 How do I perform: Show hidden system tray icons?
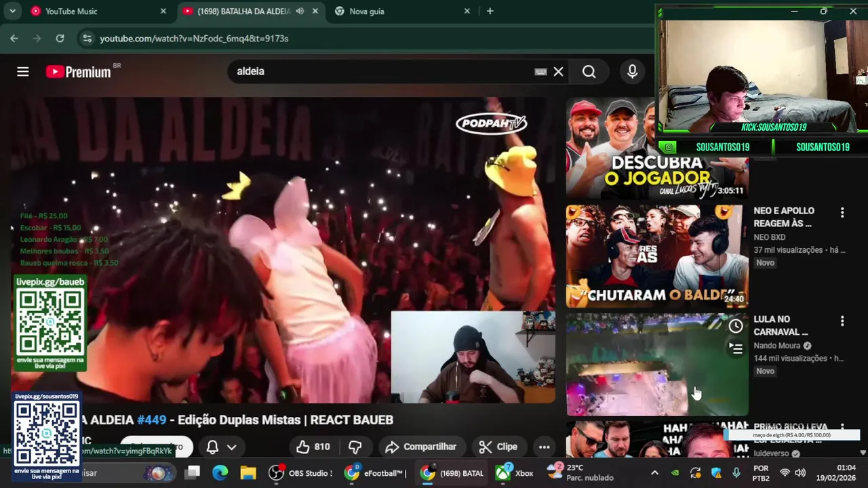[654, 473]
